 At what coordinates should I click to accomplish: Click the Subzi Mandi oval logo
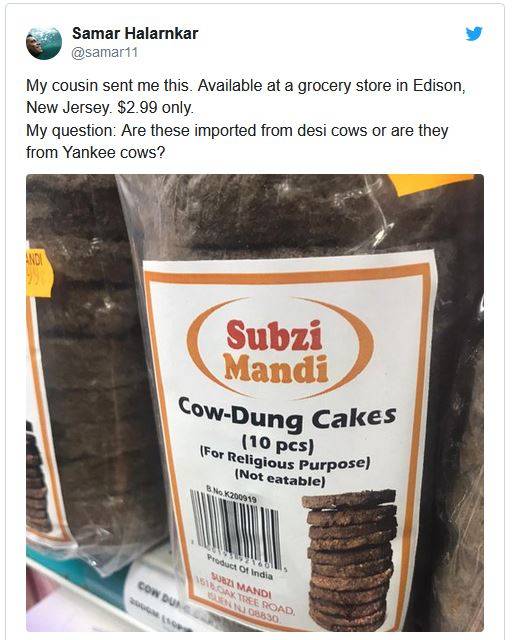280,350
